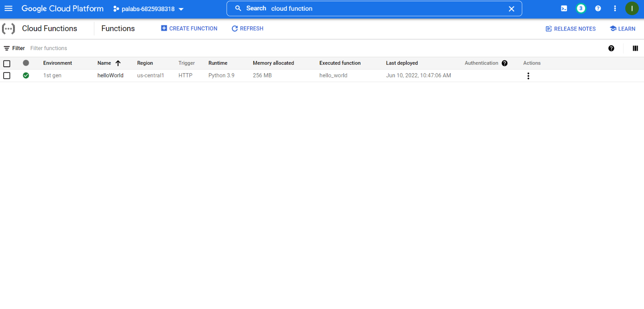Toggle the Name sort arrow
644x309 pixels.
click(118, 63)
